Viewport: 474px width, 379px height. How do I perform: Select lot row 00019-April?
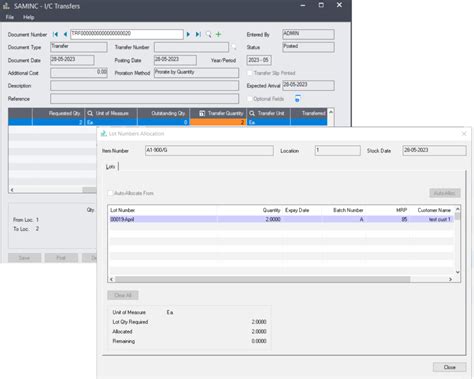282,219
